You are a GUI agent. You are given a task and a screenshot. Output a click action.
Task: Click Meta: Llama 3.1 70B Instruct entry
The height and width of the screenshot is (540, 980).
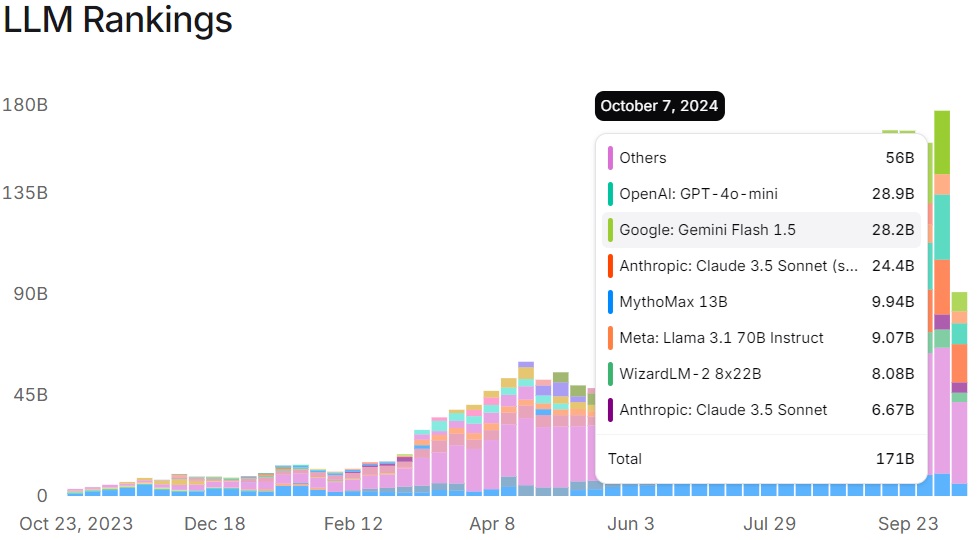[x=721, y=338]
